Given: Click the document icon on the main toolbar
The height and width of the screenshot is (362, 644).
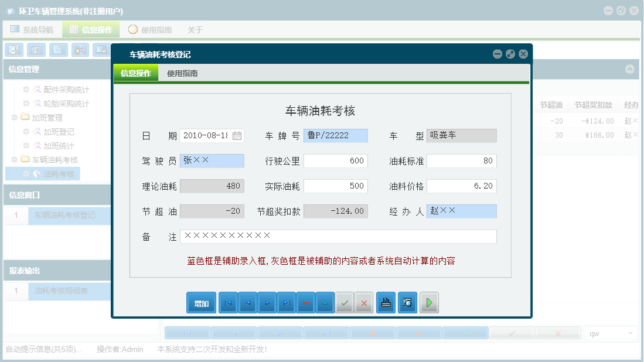Looking at the screenshot, I should click(58, 50).
